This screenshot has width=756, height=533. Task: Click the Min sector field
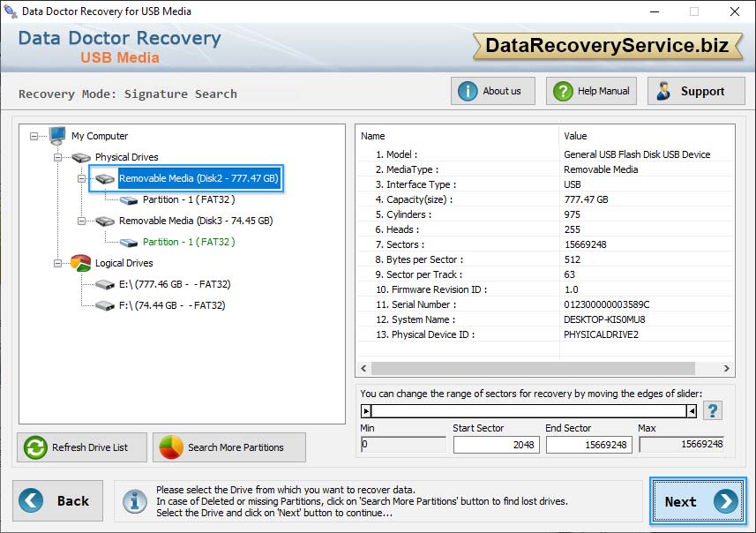(403, 444)
